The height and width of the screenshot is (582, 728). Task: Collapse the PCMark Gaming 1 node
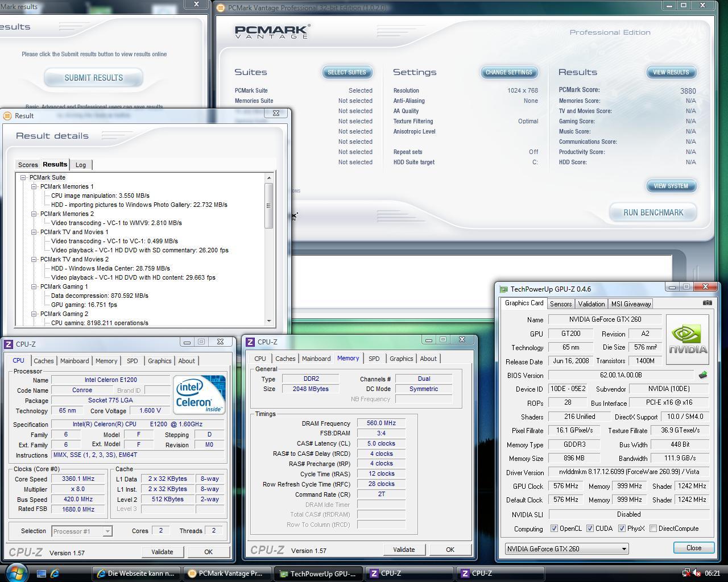coord(34,286)
